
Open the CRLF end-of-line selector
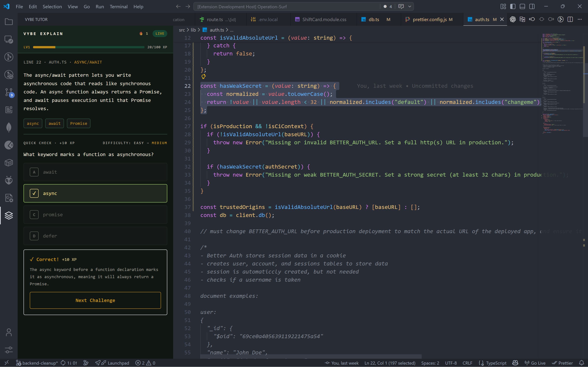467,363
